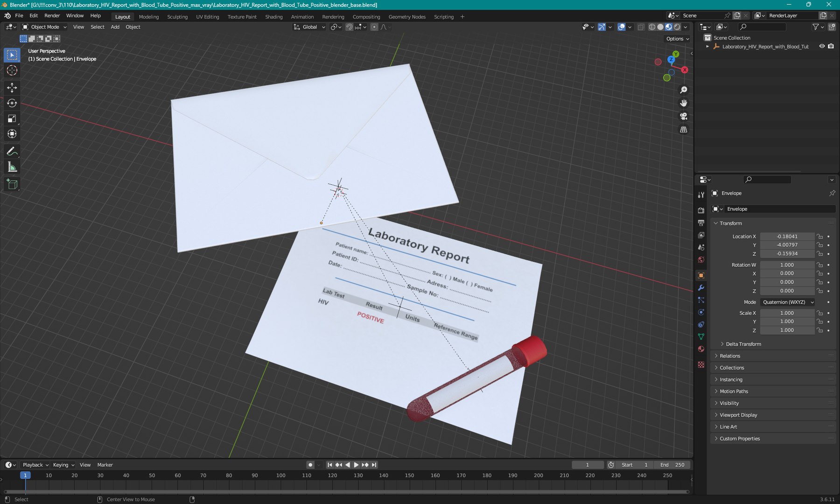Expand the Visibility panel
Image resolution: width=840 pixels, height=504 pixels.
coord(729,403)
